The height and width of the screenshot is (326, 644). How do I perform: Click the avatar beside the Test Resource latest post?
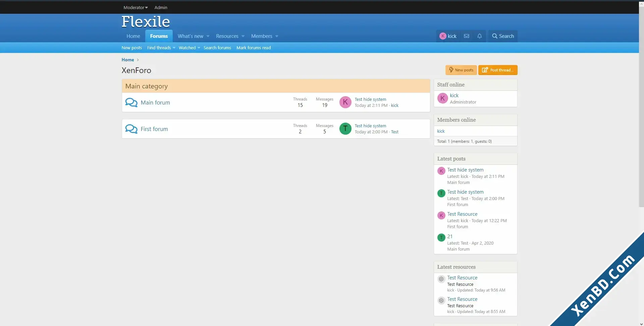441,215
